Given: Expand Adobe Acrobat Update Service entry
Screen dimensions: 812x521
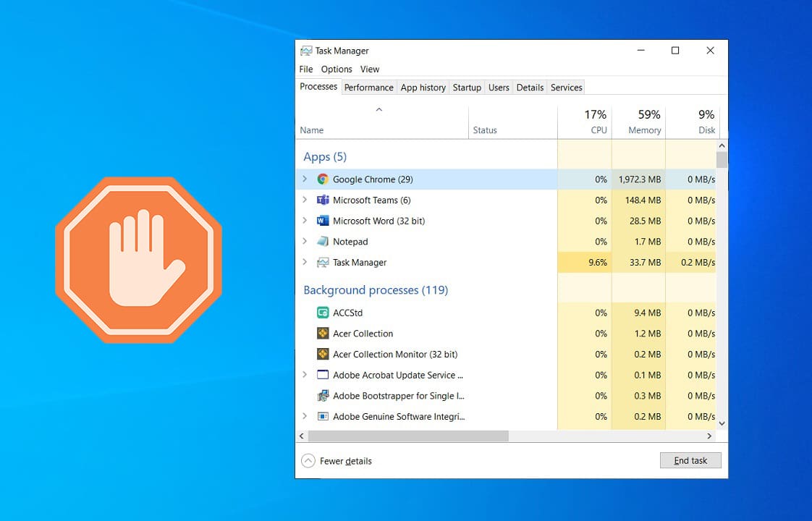Looking at the screenshot, I should point(305,375).
